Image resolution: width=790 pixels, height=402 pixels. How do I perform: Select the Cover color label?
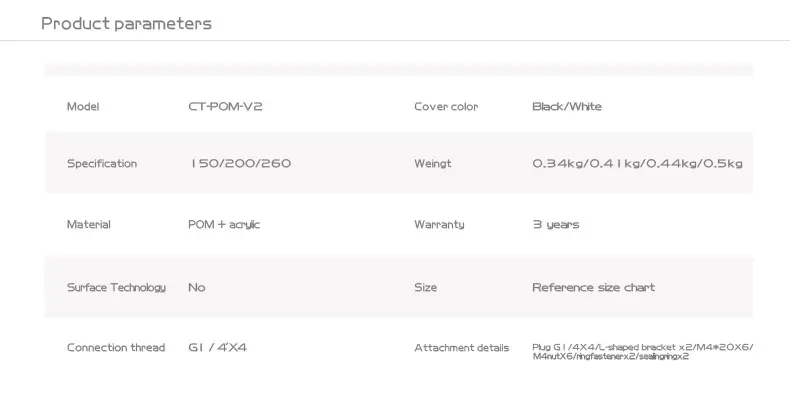click(446, 107)
